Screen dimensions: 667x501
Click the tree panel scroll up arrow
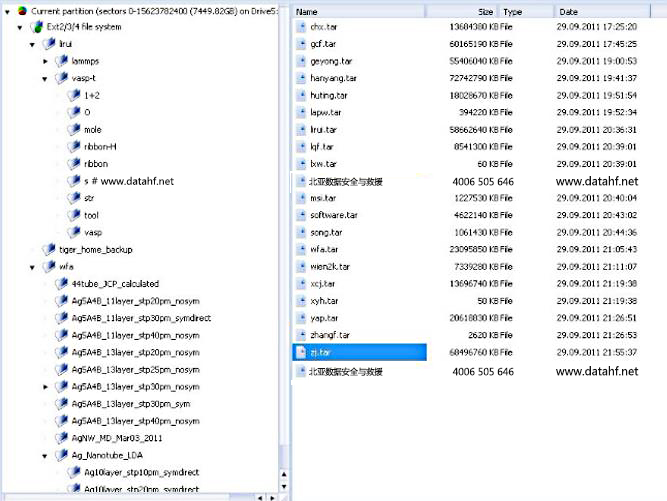tap(284, 474)
